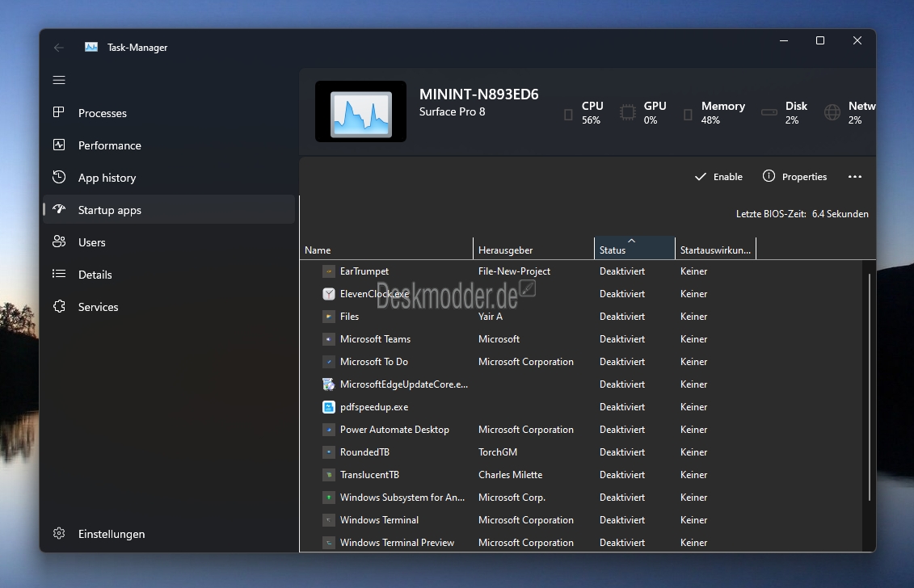
Task: Click computer name MININT-N893ED6
Action: (x=479, y=94)
